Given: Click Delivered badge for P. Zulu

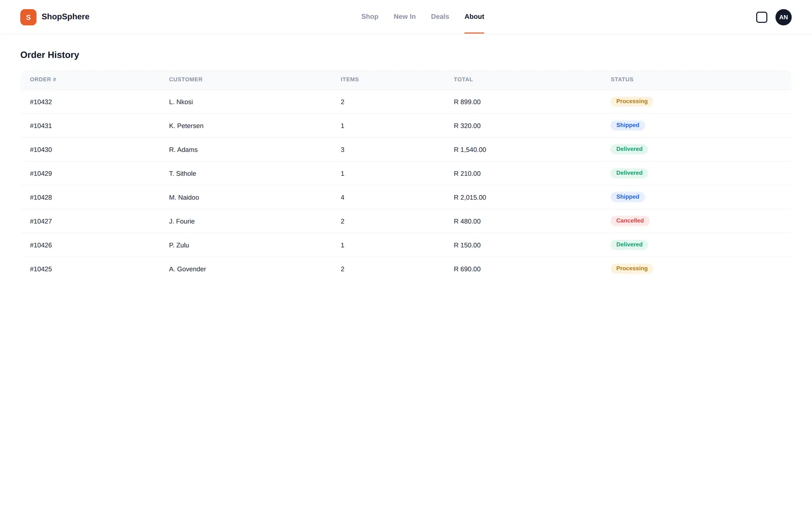Looking at the screenshot, I should tap(629, 245).
